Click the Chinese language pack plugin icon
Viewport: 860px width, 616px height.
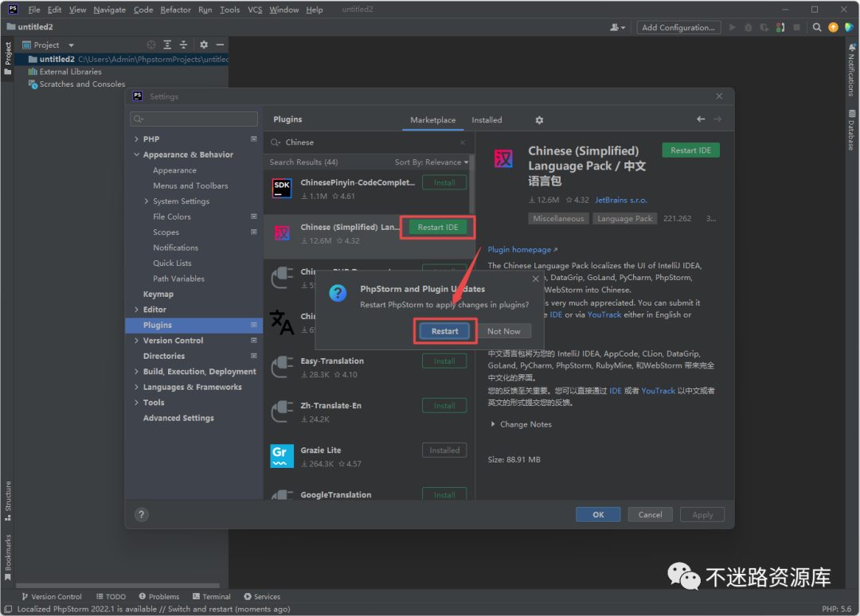coord(282,233)
